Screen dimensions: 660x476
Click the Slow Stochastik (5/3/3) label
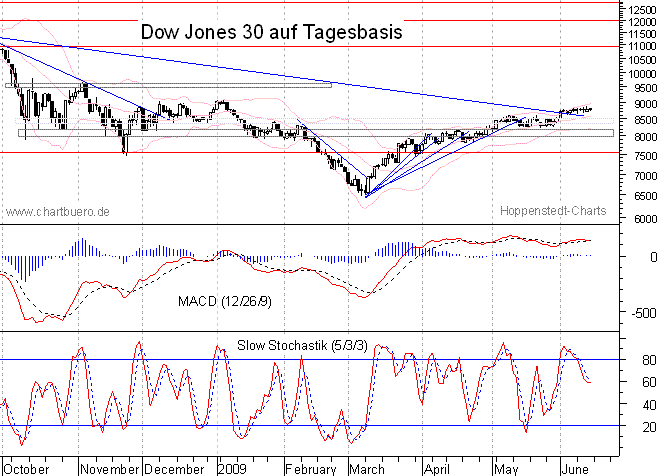point(302,346)
